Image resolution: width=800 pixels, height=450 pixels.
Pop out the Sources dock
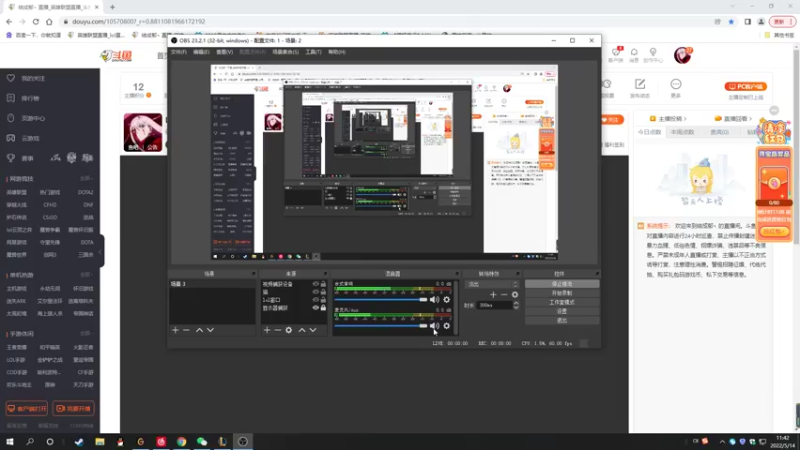tap(326, 274)
